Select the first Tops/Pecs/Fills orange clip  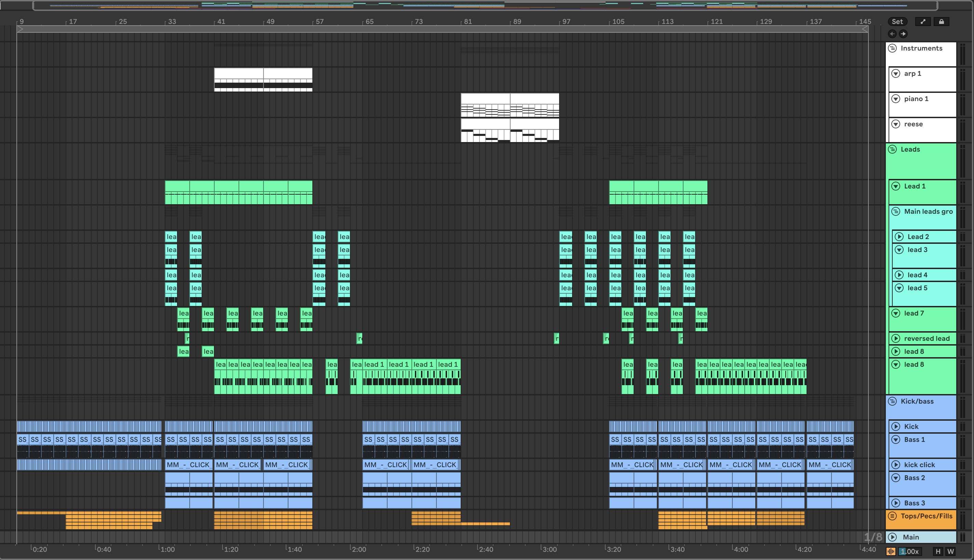pos(41,513)
